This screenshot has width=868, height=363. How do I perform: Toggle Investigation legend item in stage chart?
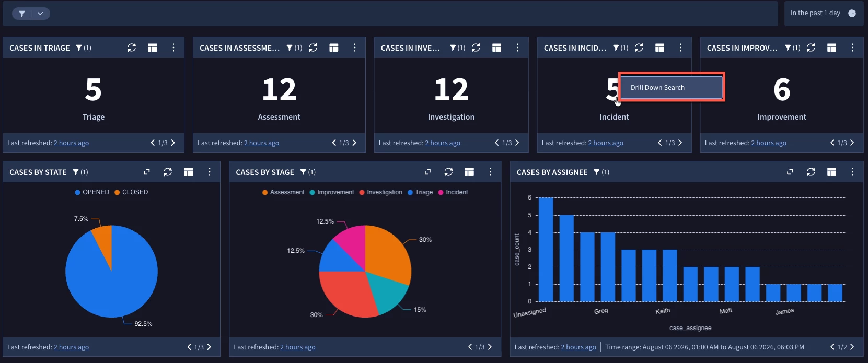380,192
